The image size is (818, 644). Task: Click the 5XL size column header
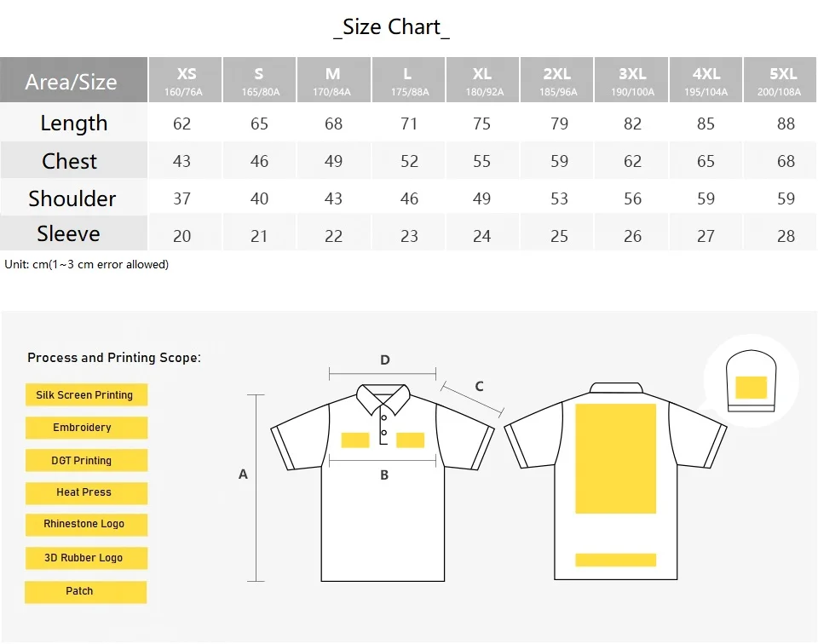click(781, 80)
